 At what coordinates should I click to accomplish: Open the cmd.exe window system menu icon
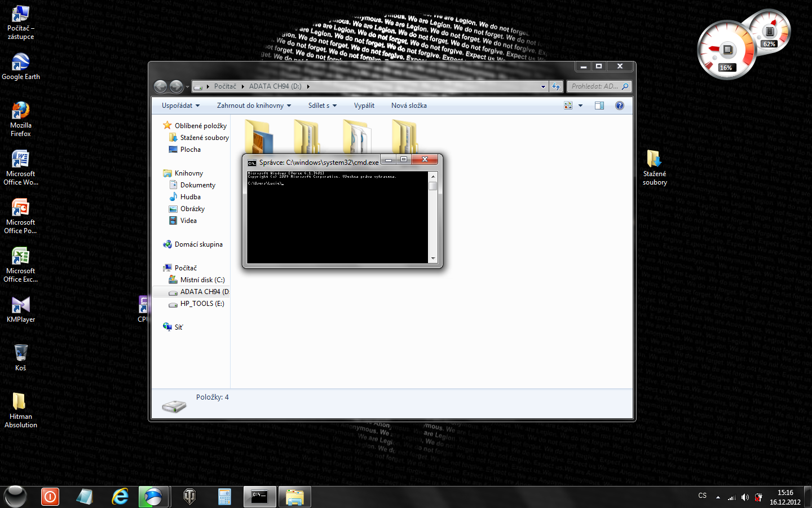click(x=252, y=163)
